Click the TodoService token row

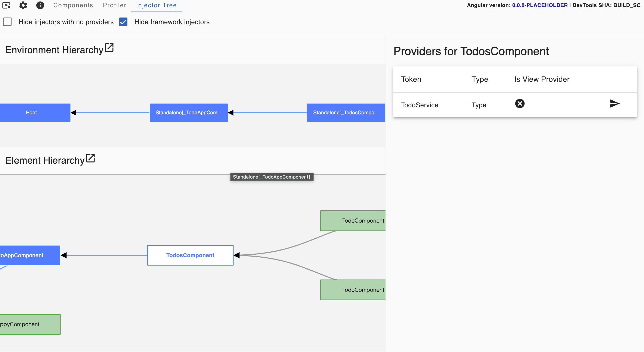point(419,105)
